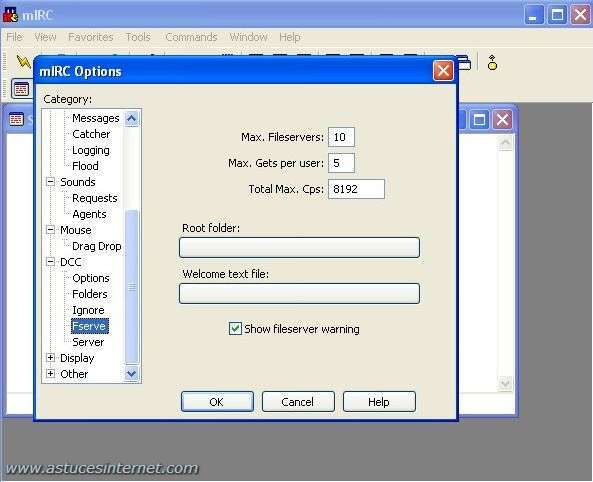The image size is (593, 482).
Task: Click the Cancel button
Action: (298, 402)
